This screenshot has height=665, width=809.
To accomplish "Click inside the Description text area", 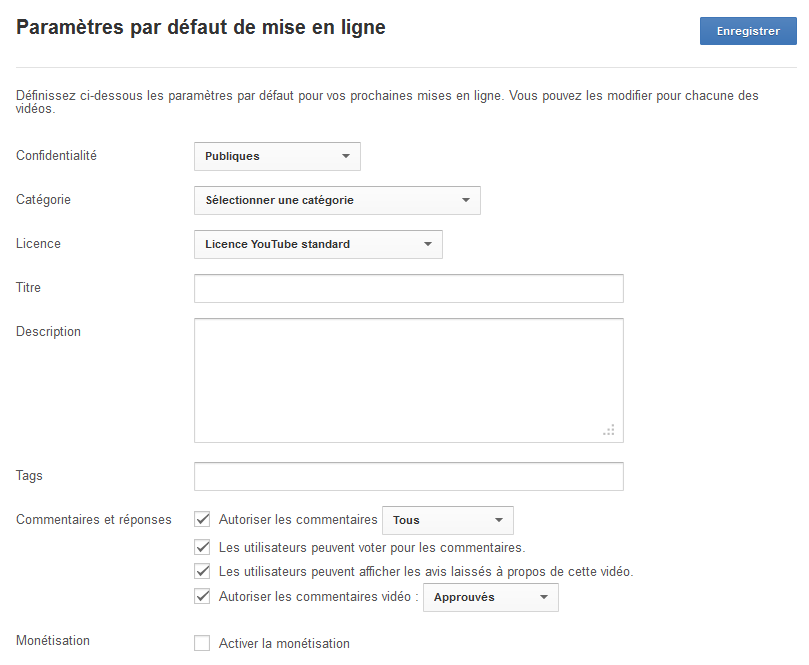I will (409, 380).
